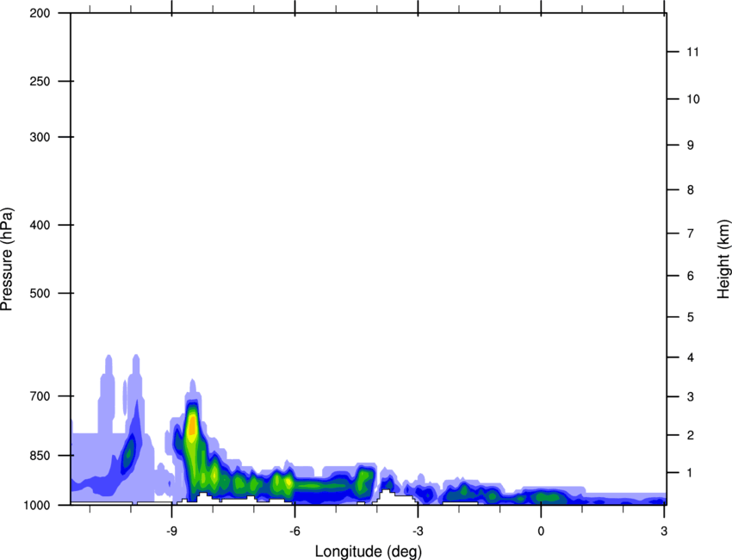This screenshot has width=732, height=560.
Task: Select the 850 pressure tick label
Action: [40, 456]
